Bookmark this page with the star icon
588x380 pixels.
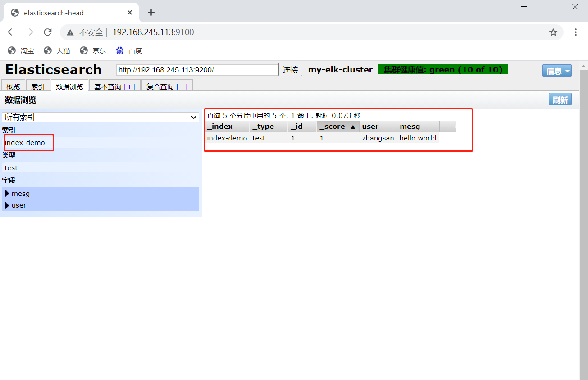pyautogui.click(x=553, y=32)
